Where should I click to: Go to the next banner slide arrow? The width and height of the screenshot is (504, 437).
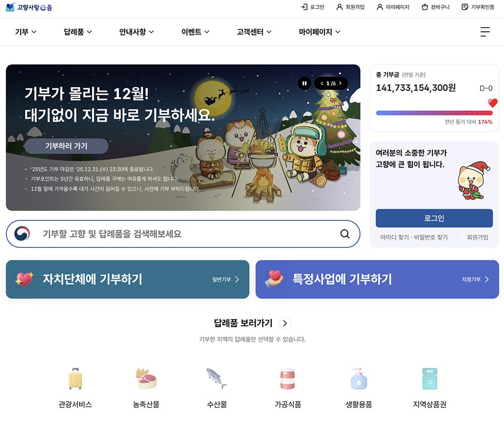click(x=340, y=83)
